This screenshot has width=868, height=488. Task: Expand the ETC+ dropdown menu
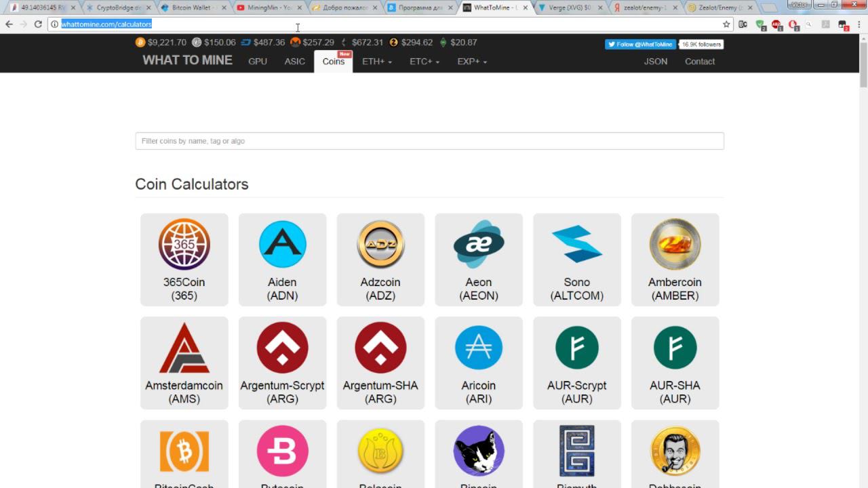[425, 62]
